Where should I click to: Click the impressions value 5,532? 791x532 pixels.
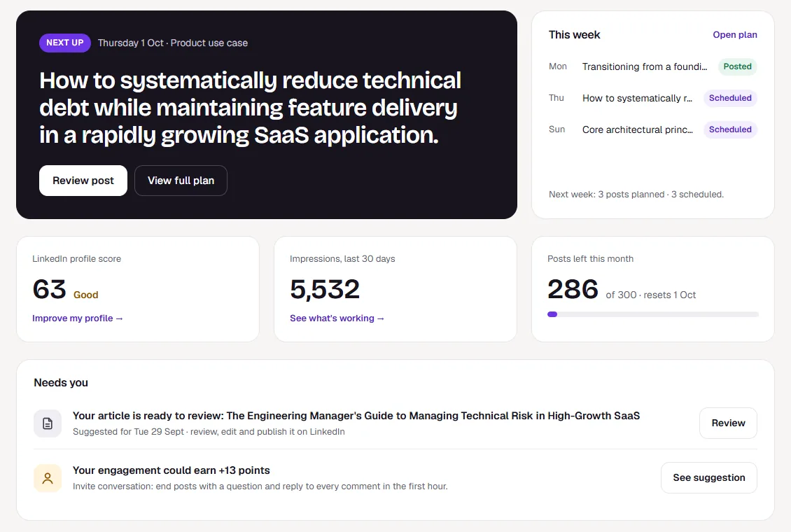point(325,289)
